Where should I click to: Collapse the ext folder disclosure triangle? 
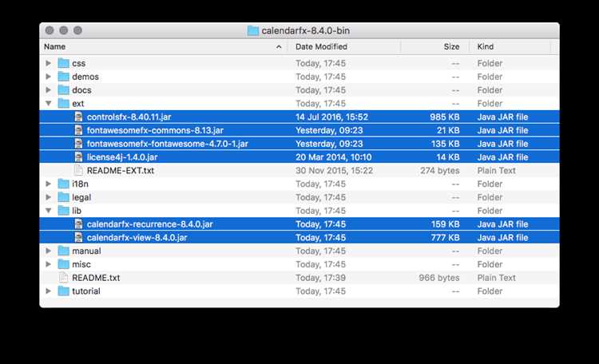(48, 103)
